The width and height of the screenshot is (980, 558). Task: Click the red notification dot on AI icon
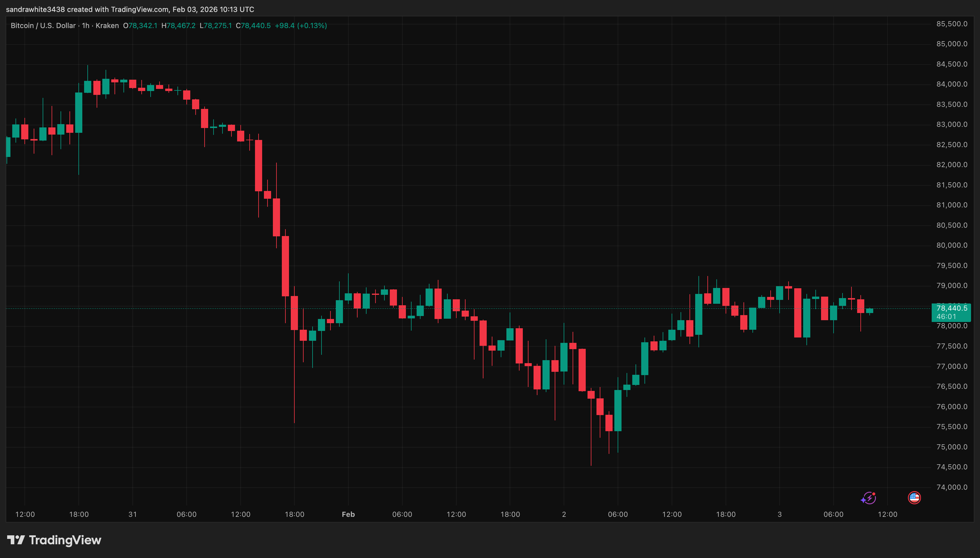pyautogui.click(x=874, y=494)
